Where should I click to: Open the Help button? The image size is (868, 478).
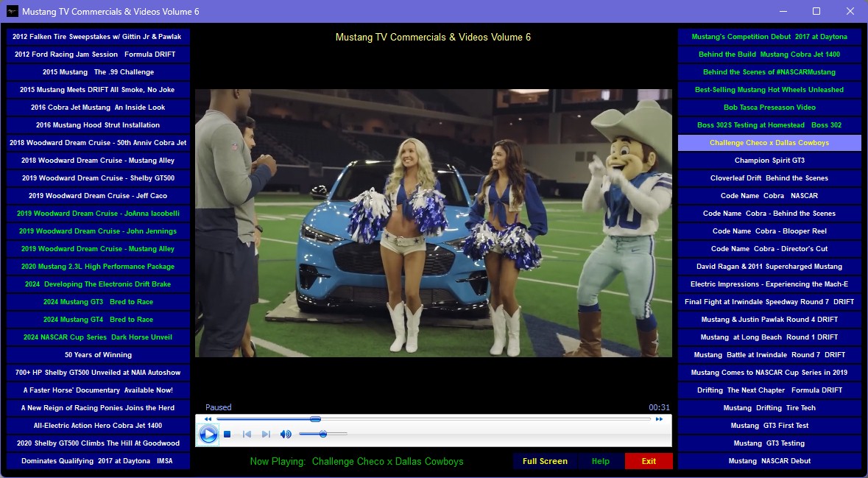point(601,461)
